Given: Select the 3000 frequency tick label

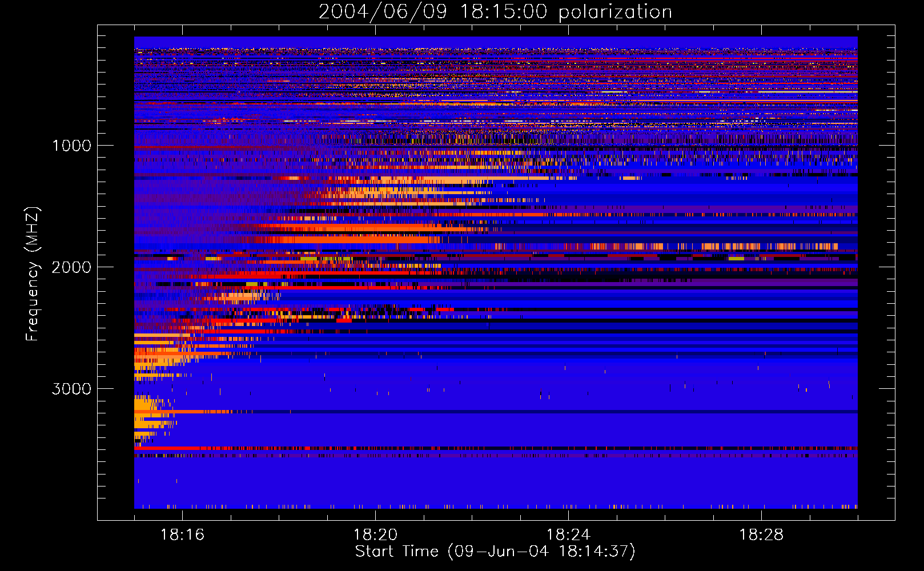Looking at the screenshot, I should (71, 389).
